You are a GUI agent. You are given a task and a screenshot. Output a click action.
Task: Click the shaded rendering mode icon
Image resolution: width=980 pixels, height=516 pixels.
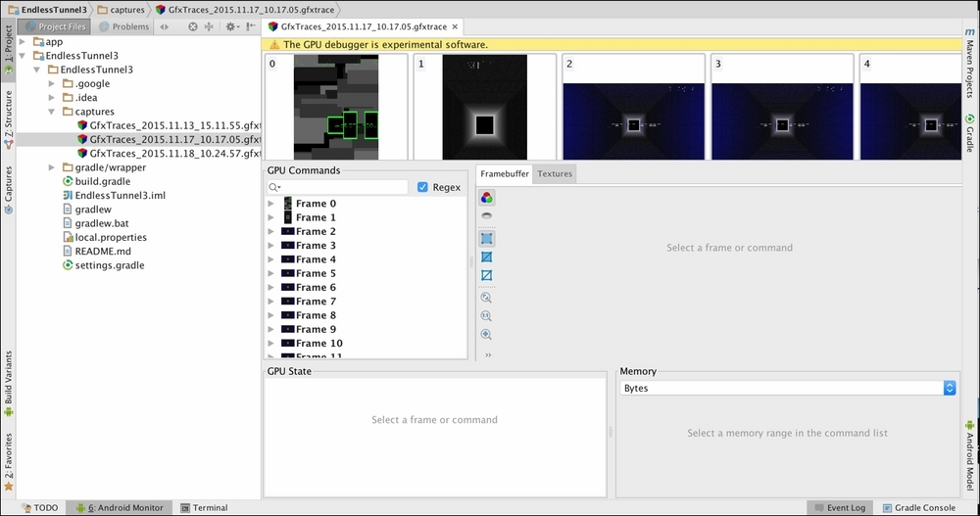pos(487,238)
